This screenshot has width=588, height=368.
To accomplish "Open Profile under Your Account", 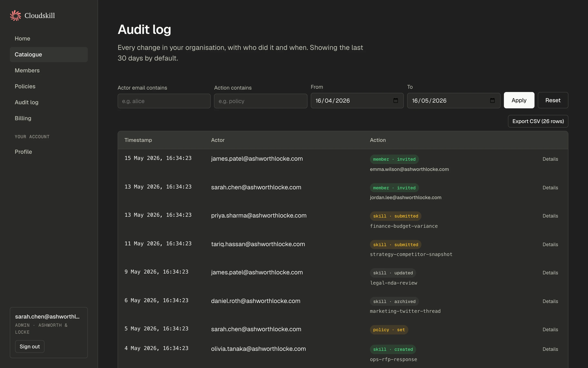I will point(49,152).
